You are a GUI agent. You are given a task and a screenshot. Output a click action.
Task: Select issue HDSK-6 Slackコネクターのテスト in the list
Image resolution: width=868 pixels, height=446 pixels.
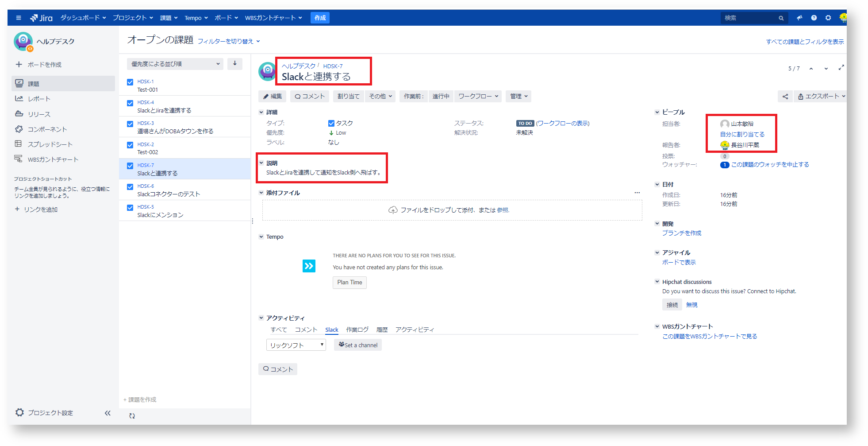coord(185,190)
